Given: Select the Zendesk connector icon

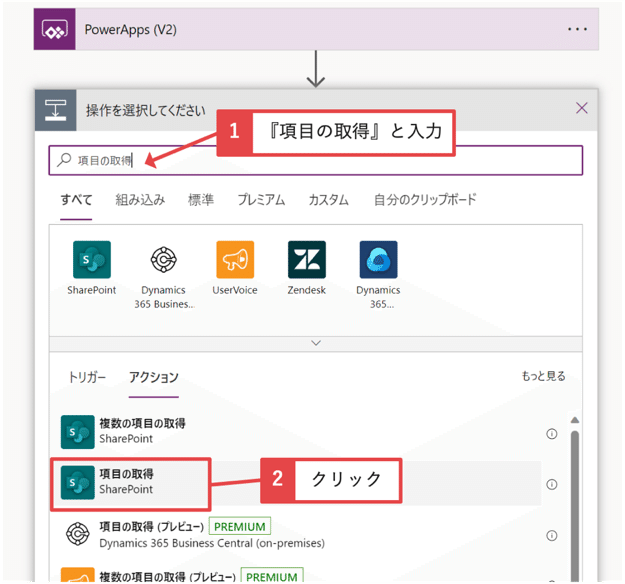Looking at the screenshot, I should [307, 260].
